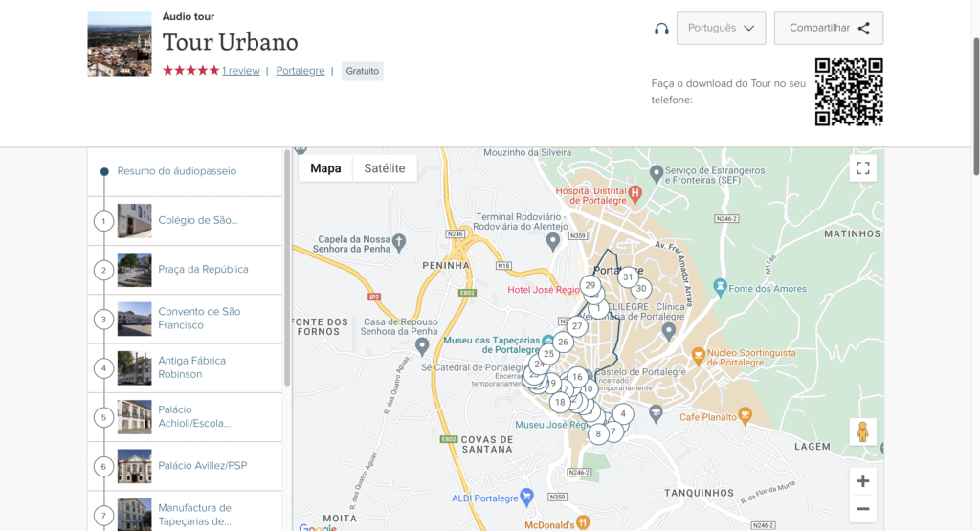Click the Casa de Repouso Senhora da Penha pin
980x531 pixels.
point(422,345)
